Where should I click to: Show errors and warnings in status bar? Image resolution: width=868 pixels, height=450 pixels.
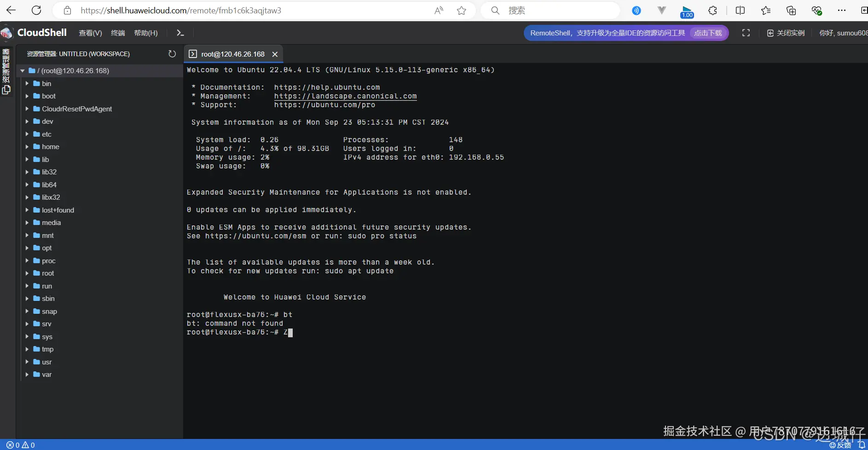[21, 445]
